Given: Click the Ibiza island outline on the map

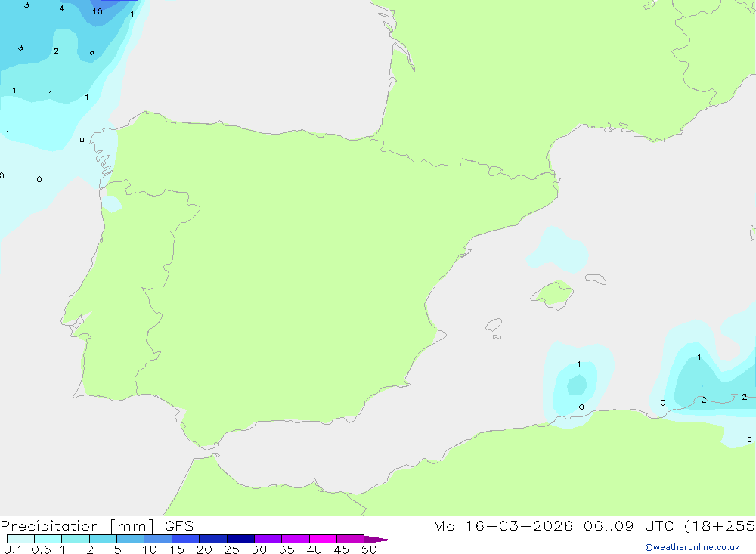Looking at the screenshot, I should pos(493,326).
